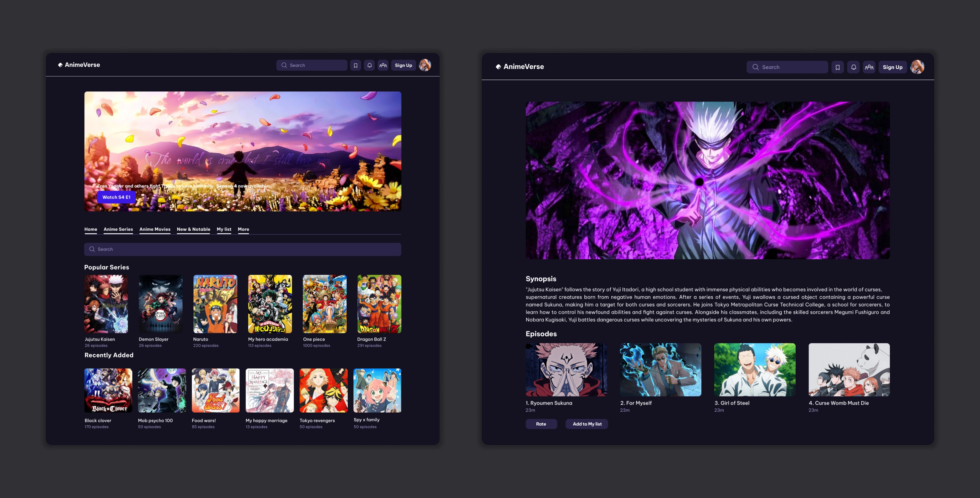This screenshot has width=980, height=498.
Task: Focus the header search field in right window
Action: (787, 67)
